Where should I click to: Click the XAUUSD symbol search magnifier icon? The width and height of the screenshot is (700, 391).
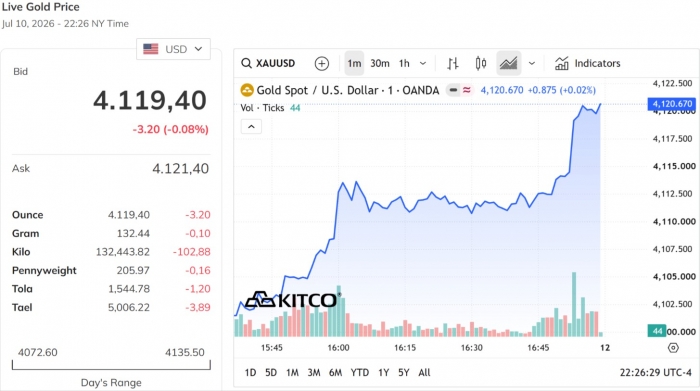click(x=246, y=63)
